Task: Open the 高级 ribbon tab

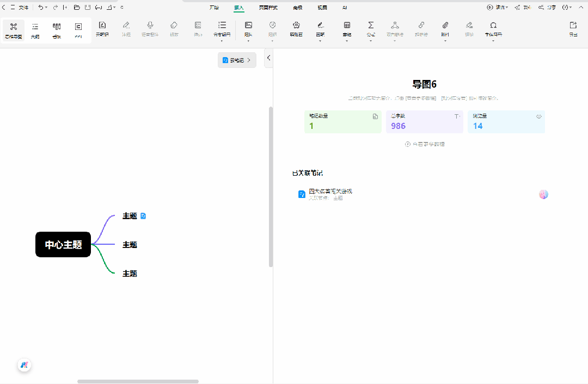Action: [x=298, y=8]
